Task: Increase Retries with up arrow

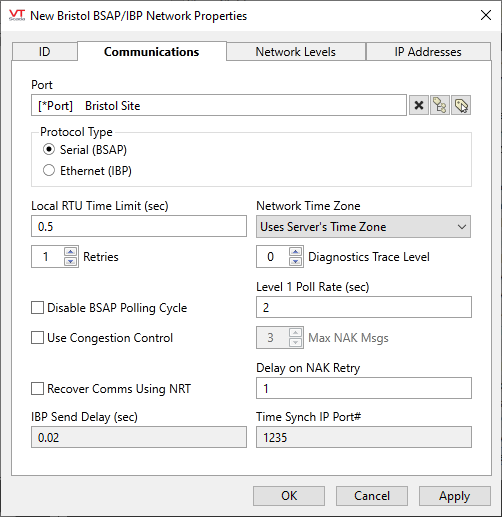Action: point(70,252)
